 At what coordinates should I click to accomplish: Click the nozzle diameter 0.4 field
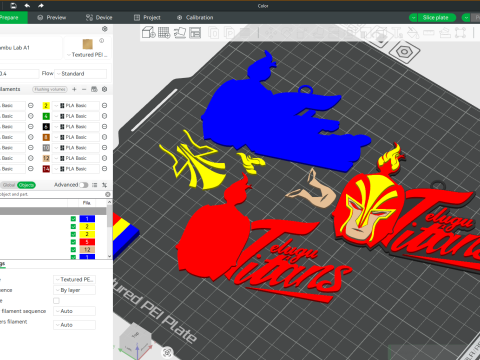coord(19,74)
